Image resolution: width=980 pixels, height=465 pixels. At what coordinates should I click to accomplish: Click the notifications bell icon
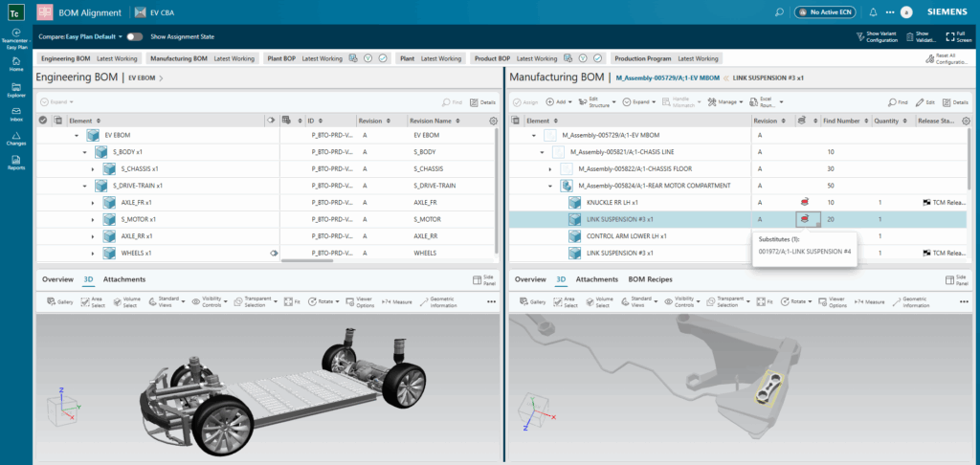(873, 12)
